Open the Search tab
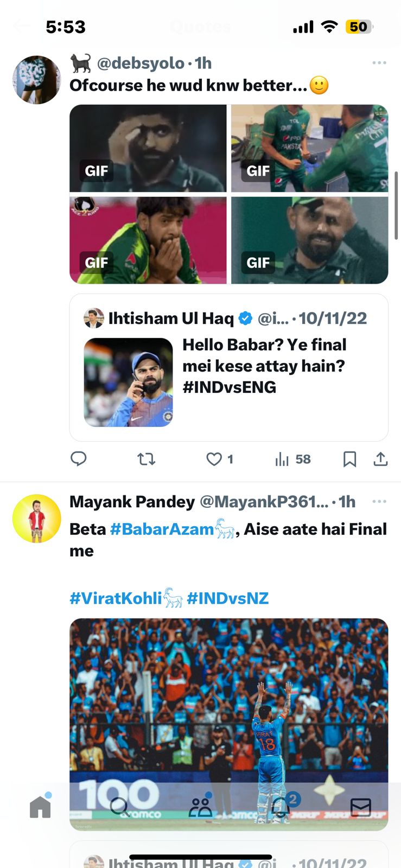Screen dimensions: 401x868 pyautogui.click(x=119, y=807)
